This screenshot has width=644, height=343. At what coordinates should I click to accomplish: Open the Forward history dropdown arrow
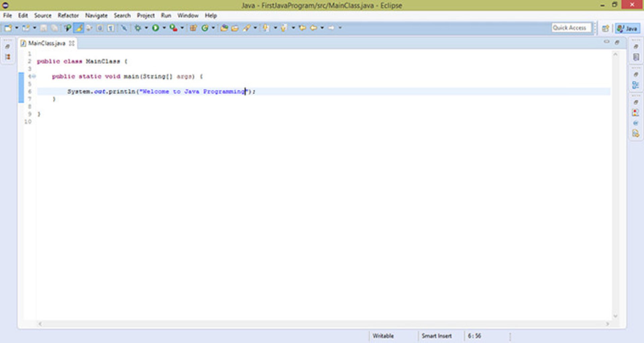[x=340, y=28]
